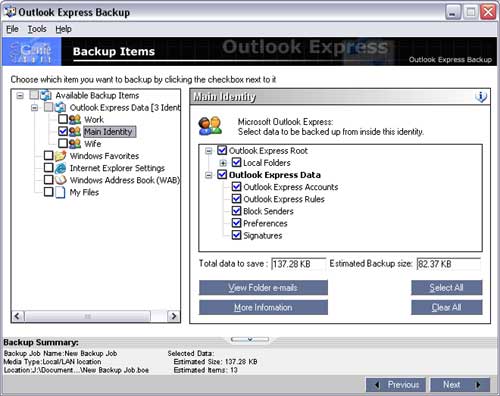This screenshot has height=396, width=500.
Task: Click the Windows Address Book icon
Action: coord(60,180)
